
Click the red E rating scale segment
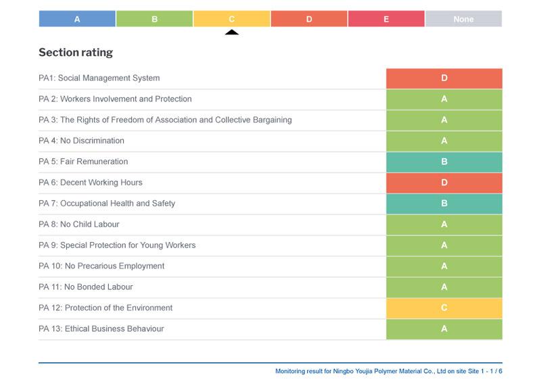coord(386,19)
